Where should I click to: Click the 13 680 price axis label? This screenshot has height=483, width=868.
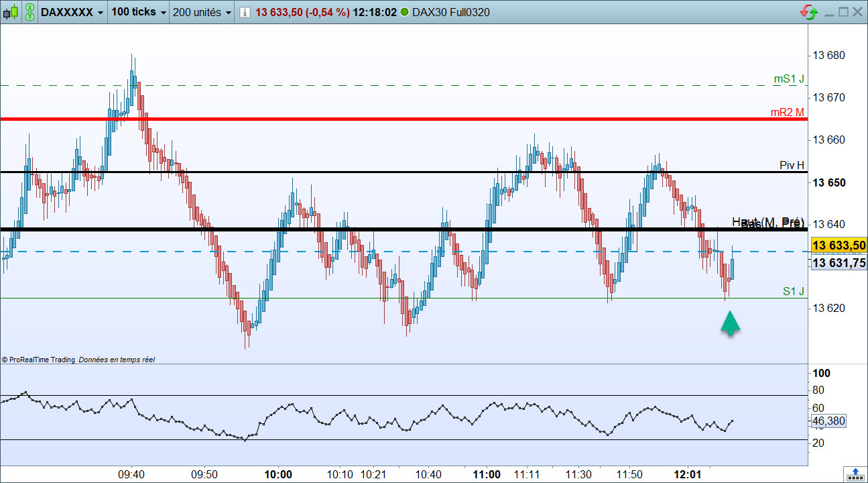(829, 56)
